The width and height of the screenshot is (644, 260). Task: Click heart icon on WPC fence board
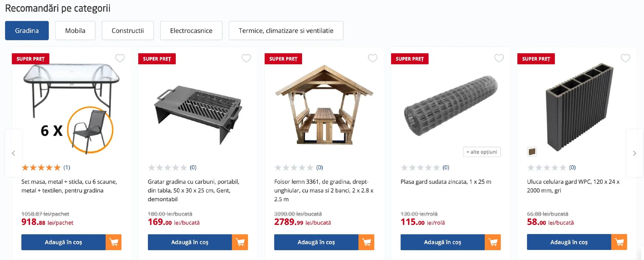625,58
